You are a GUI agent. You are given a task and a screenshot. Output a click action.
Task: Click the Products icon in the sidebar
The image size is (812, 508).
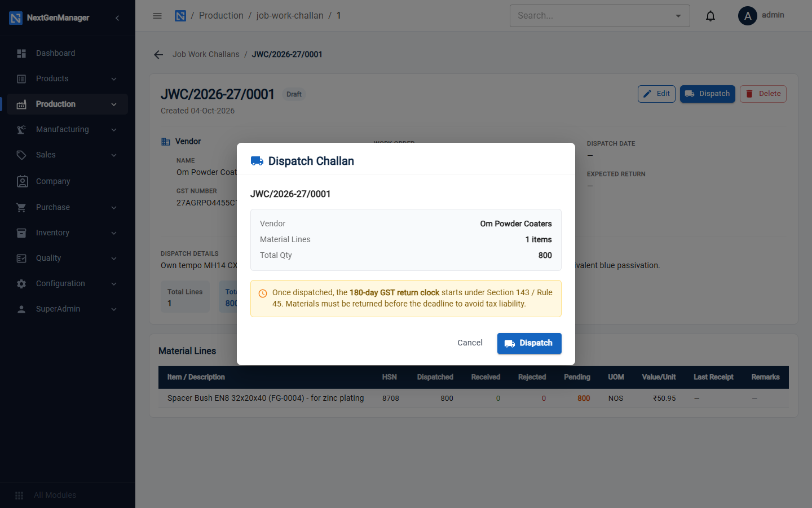[21, 79]
